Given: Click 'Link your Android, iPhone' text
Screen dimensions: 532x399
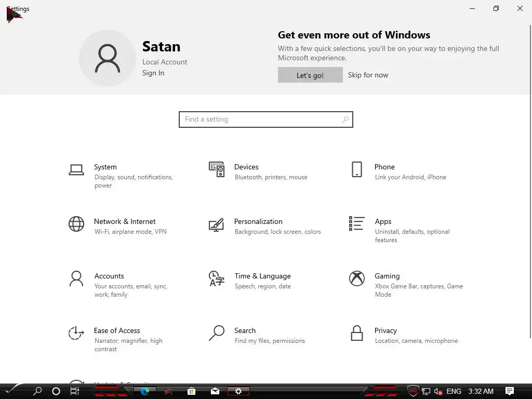Looking at the screenshot, I should click(410, 177).
